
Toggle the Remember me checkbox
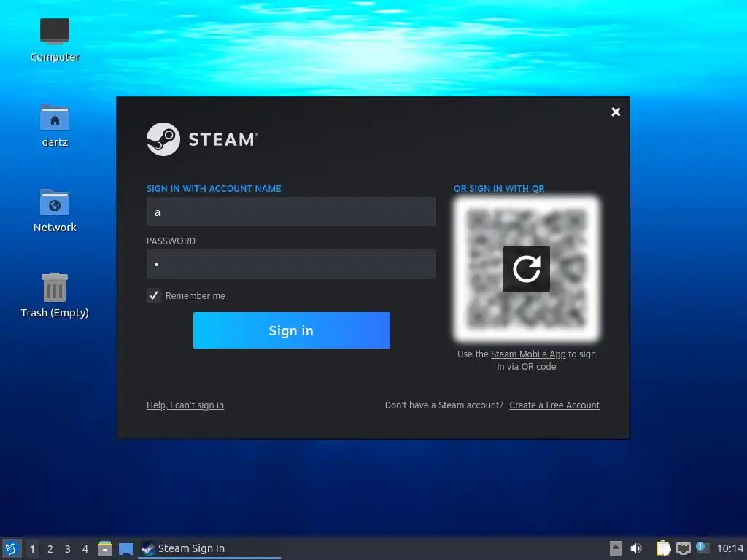tap(153, 296)
